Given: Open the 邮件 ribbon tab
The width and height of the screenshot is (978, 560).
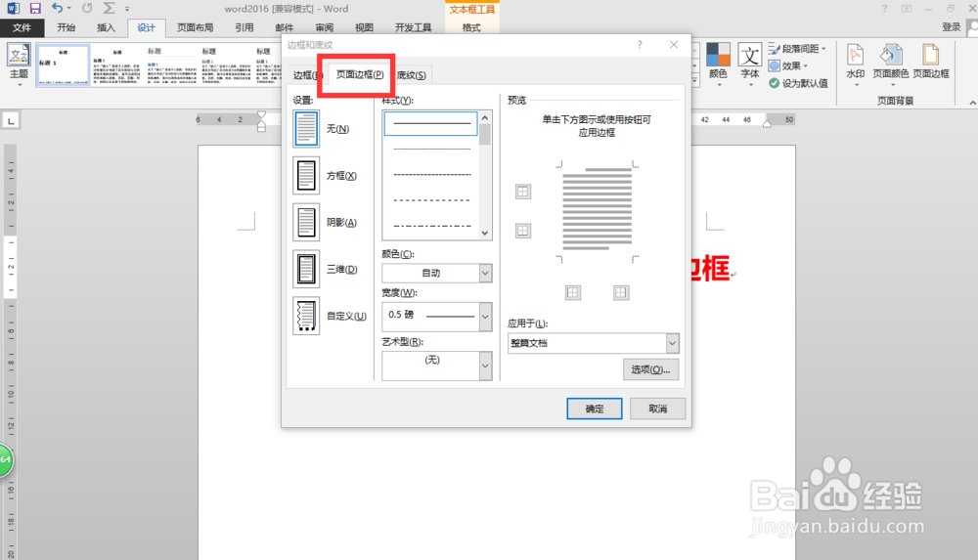Looking at the screenshot, I should pos(284,27).
